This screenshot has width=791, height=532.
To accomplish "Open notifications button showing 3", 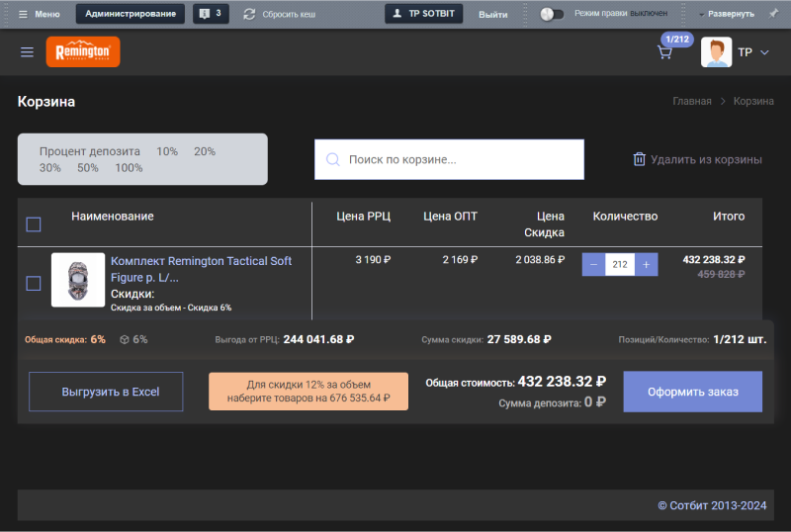I will 211,14.
